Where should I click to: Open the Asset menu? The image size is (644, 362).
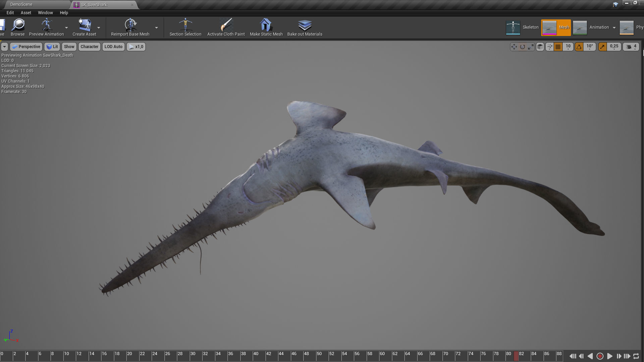click(26, 13)
